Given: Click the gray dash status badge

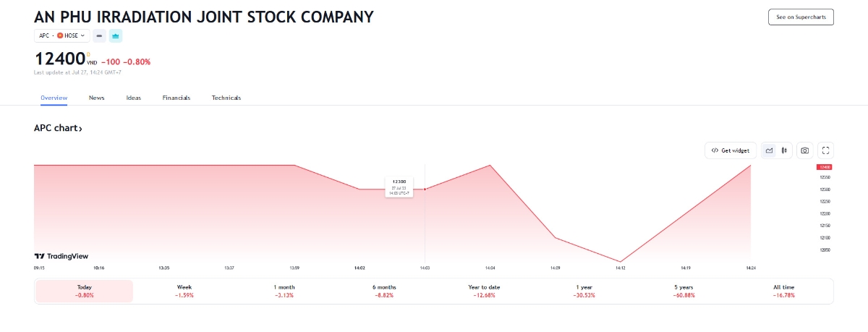Looking at the screenshot, I should (99, 35).
